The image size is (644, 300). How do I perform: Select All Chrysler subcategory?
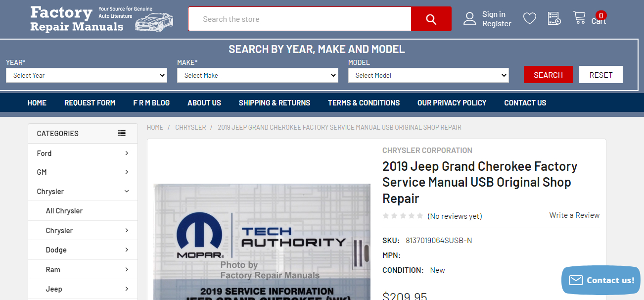pyautogui.click(x=64, y=211)
